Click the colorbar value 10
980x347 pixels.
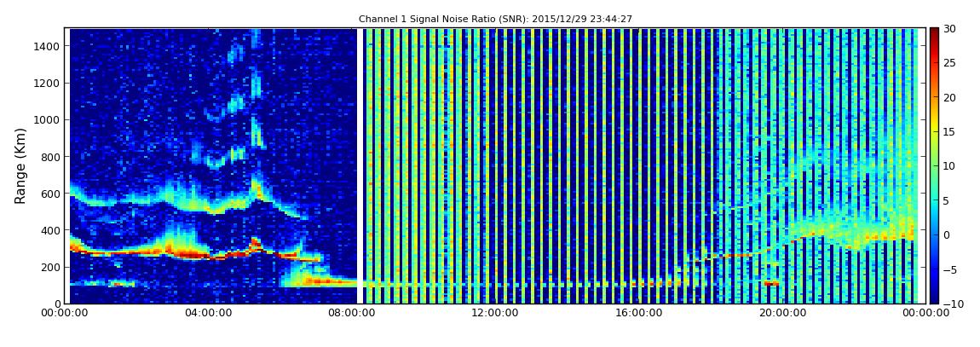click(949, 166)
